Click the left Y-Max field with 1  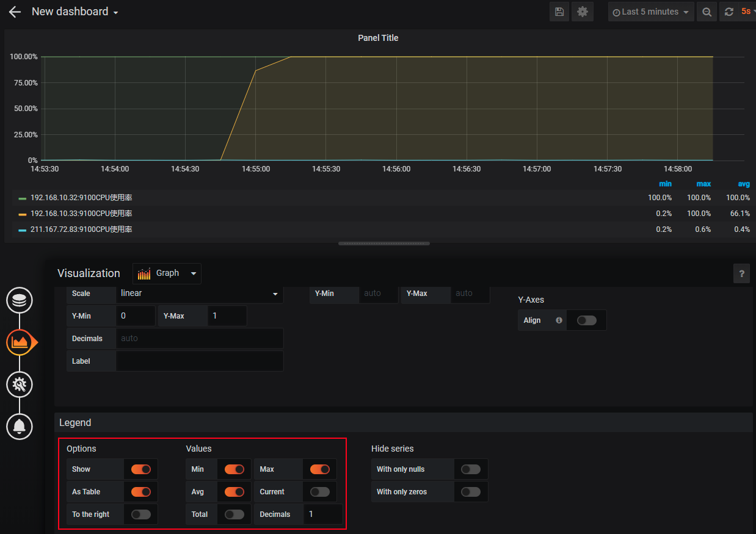pyautogui.click(x=227, y=316)
